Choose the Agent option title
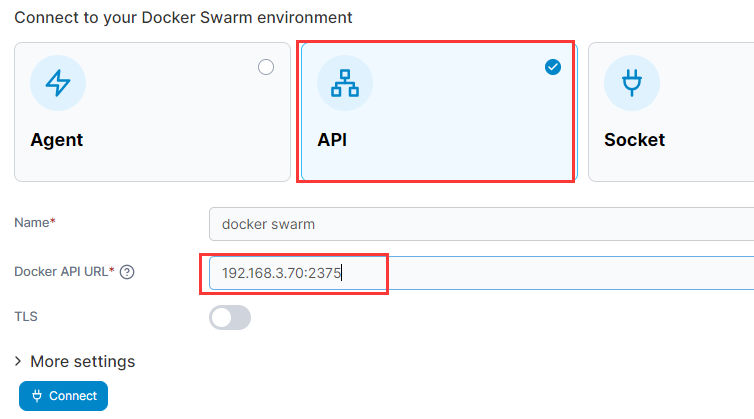 coord(57,140)
